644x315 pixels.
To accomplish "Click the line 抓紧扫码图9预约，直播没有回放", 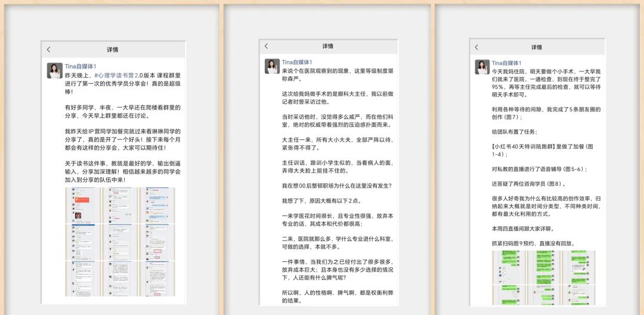I will [533, 244].
